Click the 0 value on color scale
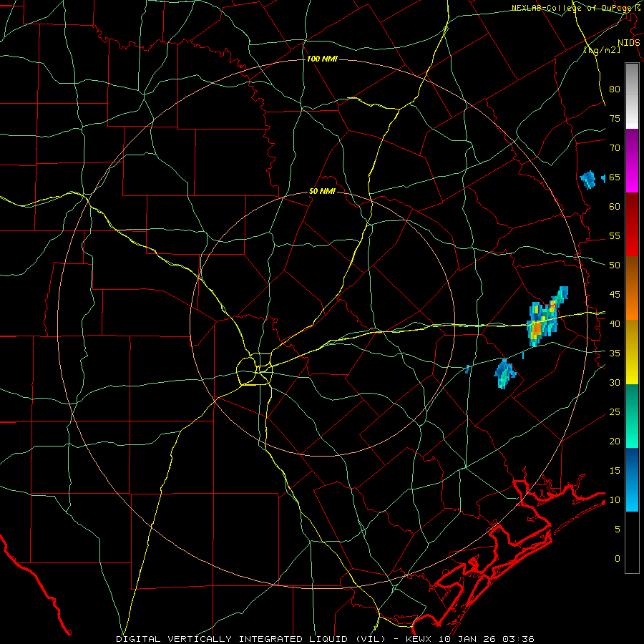The height and width of the screenshot is (644, 644). (x=618, y=559)
